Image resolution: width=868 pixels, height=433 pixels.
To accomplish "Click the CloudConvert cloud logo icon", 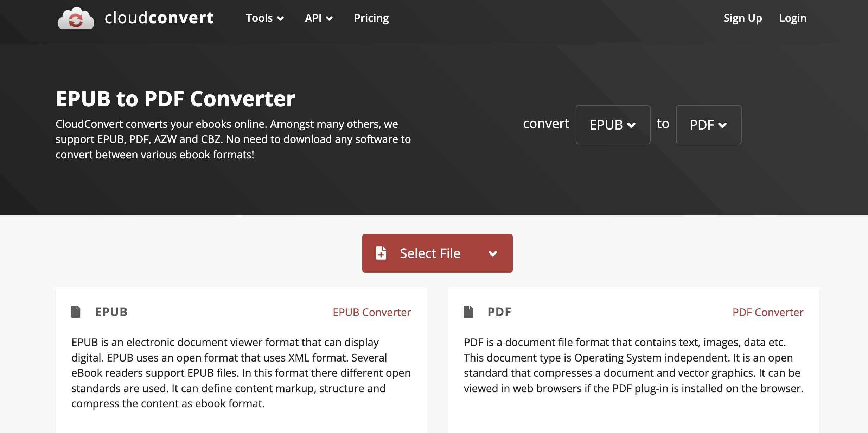I will (x=76, y=18).
